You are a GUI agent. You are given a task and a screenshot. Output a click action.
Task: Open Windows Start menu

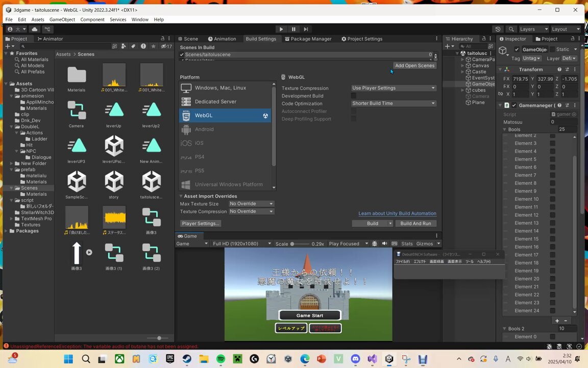pos(68,359)
